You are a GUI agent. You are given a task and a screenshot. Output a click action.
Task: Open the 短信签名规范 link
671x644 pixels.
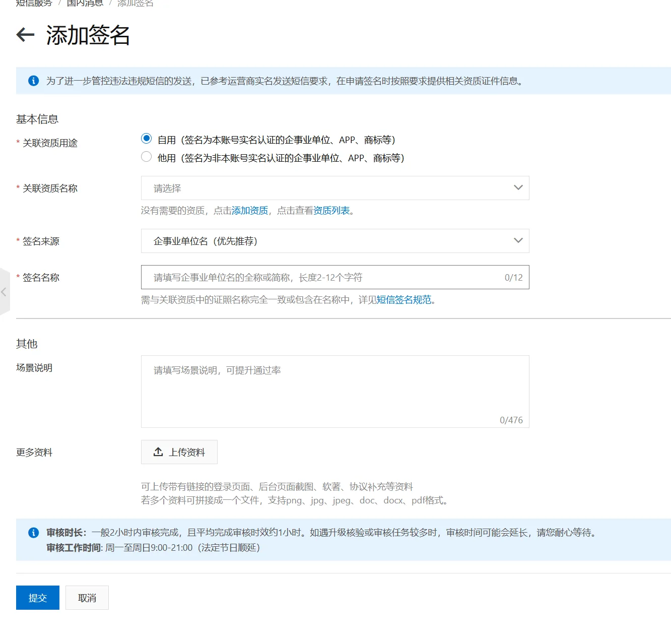pyautogui.click(x=404, y=300)
